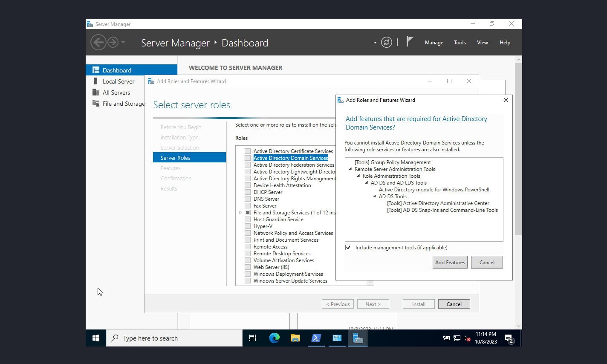Viewport: 607px width, 364px height.
Task: Select Print and Document Services role
Action: point(286,240)
